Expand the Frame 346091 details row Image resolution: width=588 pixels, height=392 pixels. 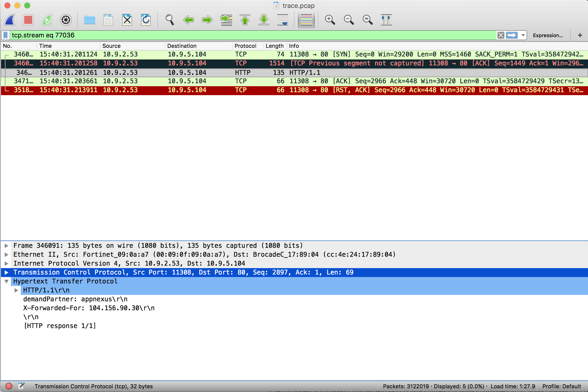(x=7, y=246)
